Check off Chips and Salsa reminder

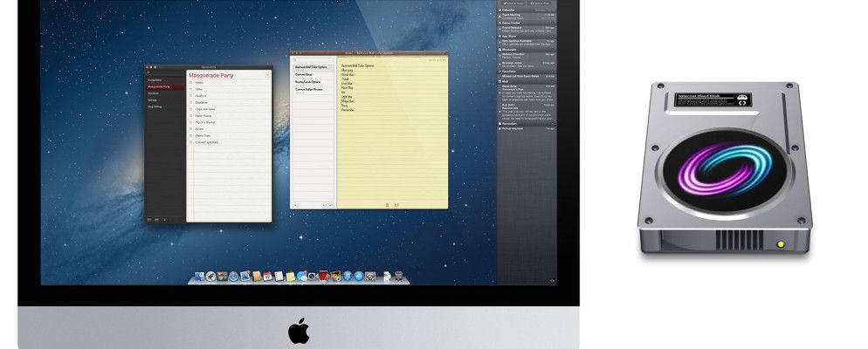pyautogui.click(x=191, y=109)
